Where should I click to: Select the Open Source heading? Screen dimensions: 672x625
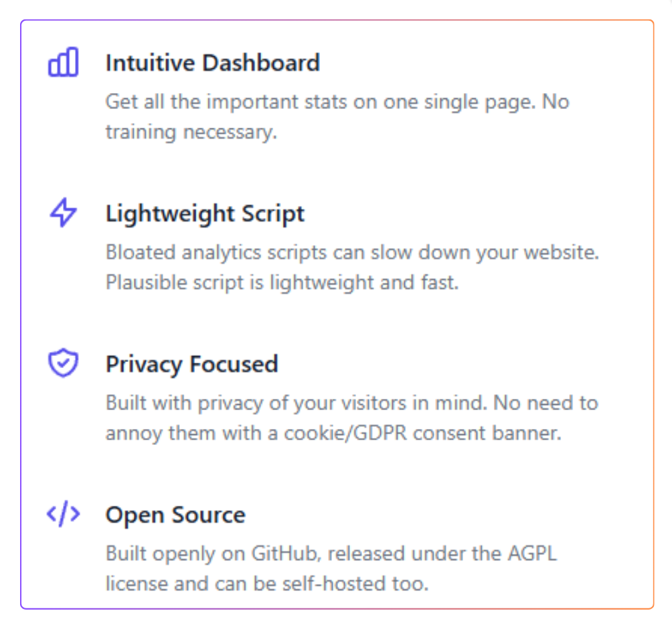tap(175, 515)
